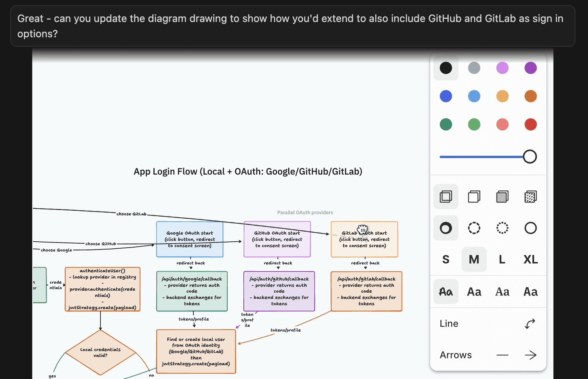Choose the draw dash style icon
Image resolution: width=588 pixels, height=379 pixels.
(446, 228)
